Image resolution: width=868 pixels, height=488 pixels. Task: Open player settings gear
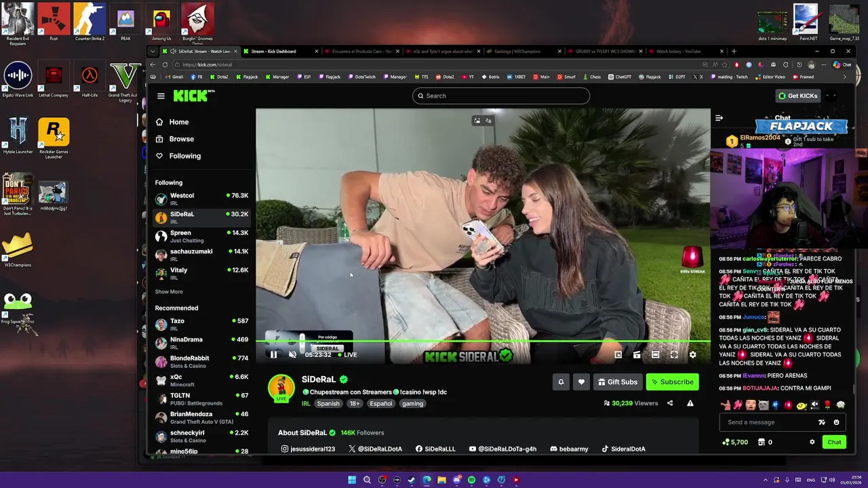[692, 354]
